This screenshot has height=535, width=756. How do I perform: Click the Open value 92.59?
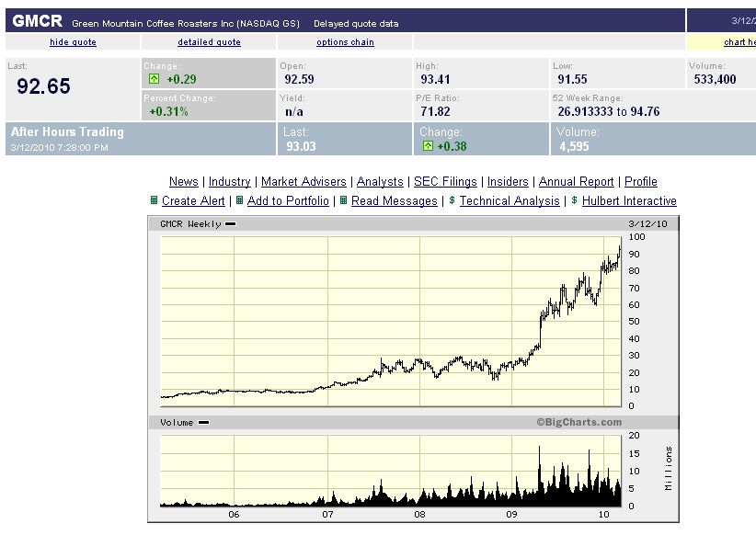[299, 79]
